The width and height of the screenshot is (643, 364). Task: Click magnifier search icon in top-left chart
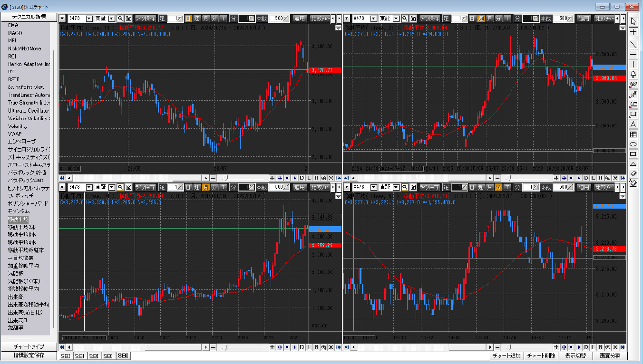[x=120, y=19]
